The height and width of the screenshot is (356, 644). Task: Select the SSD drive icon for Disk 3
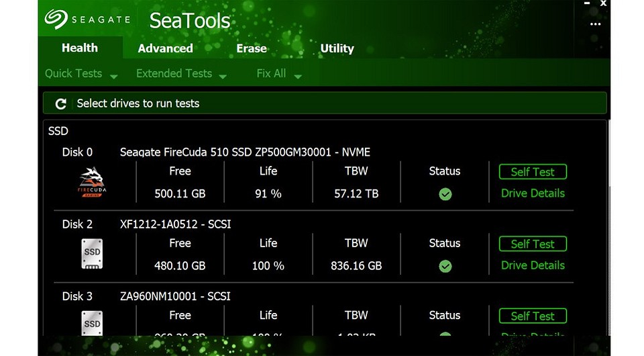click(92, 323)
